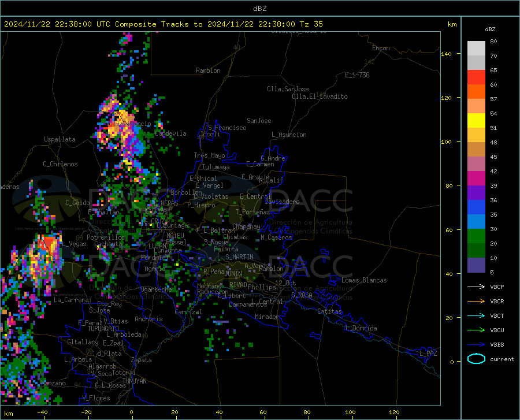Click the MENDOZA city label on map

point(154,211)
